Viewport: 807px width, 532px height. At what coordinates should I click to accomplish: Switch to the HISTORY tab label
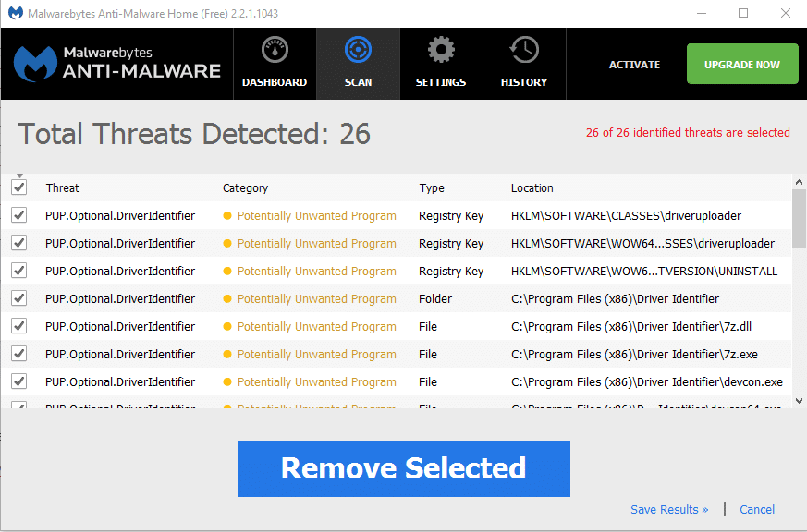tap(524, 82)
